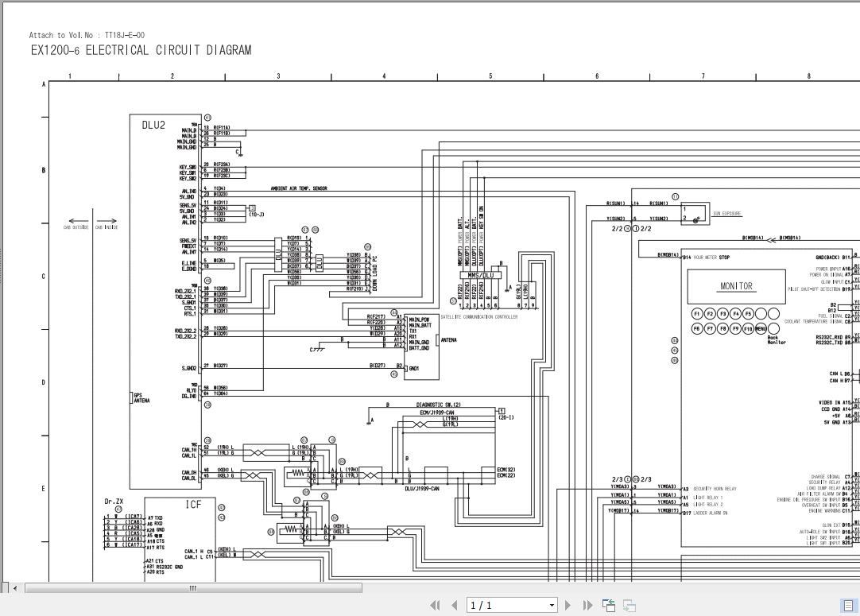Click the greyed-out next view icon
This screenshot has height=616, width=860.
pyautogui.click(x=629, y=605)
